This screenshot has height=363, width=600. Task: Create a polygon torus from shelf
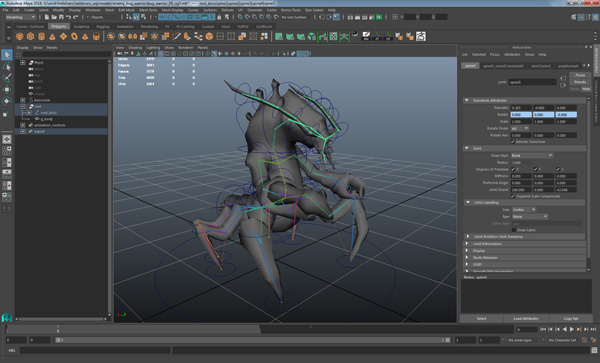[x=74, y=36]
